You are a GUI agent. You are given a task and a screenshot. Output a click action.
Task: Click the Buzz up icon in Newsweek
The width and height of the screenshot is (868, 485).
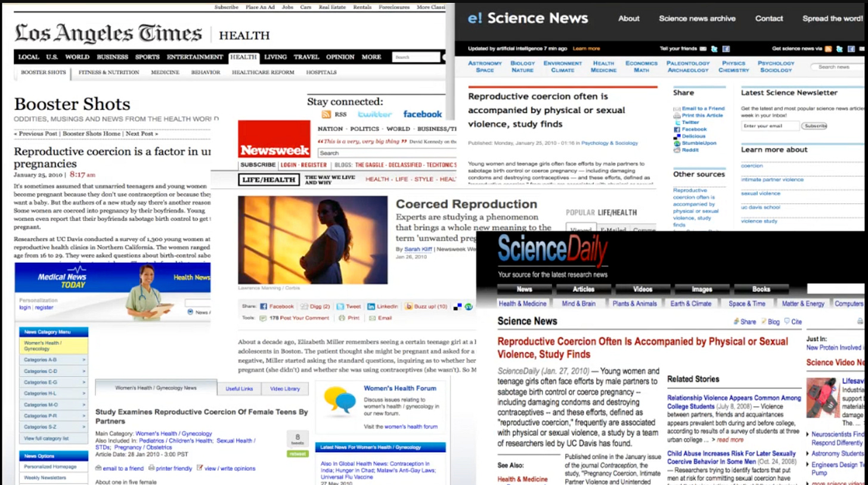(x=409, y=306)
